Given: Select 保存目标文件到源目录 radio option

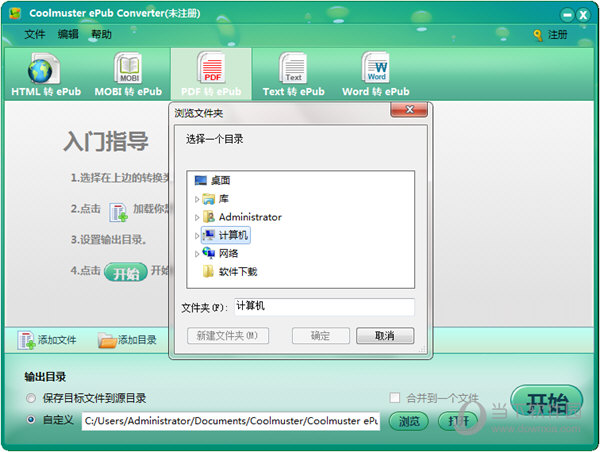Looking at the screenshot, I should coord(31,398).
